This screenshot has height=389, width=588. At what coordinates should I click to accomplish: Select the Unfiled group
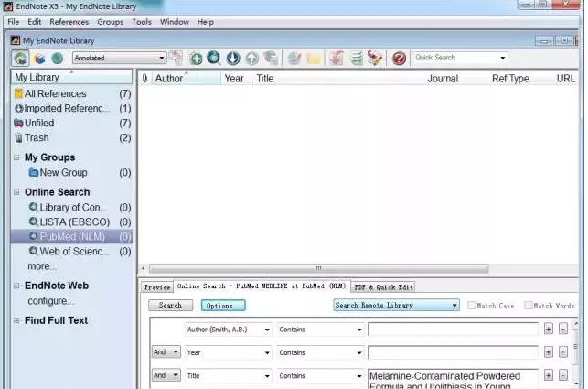coord(72,124)
